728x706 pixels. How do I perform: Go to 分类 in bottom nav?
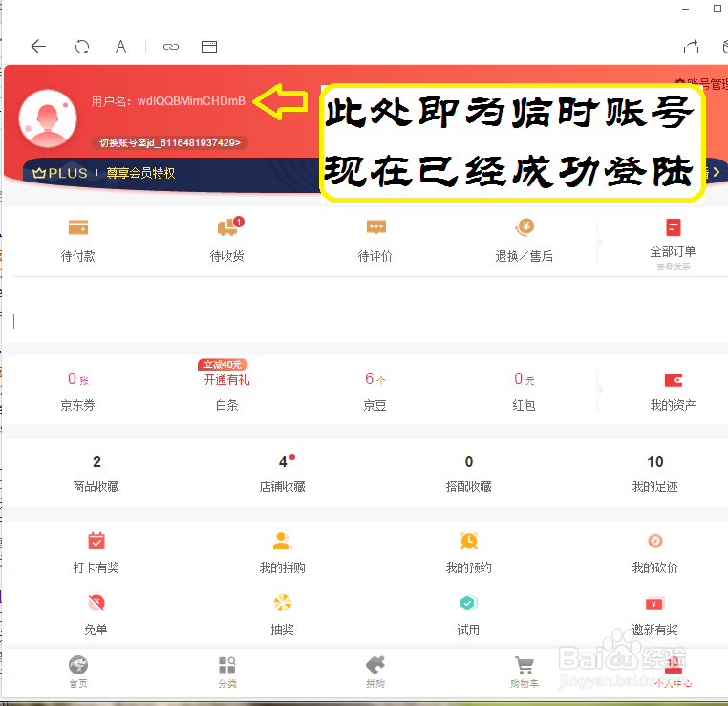227,672
